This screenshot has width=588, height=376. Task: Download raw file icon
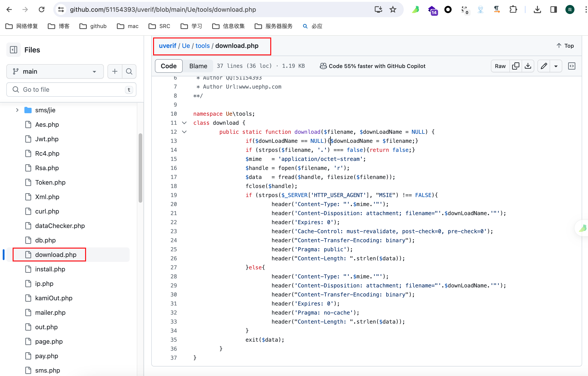pyautogui.click(x=528, y=66)
